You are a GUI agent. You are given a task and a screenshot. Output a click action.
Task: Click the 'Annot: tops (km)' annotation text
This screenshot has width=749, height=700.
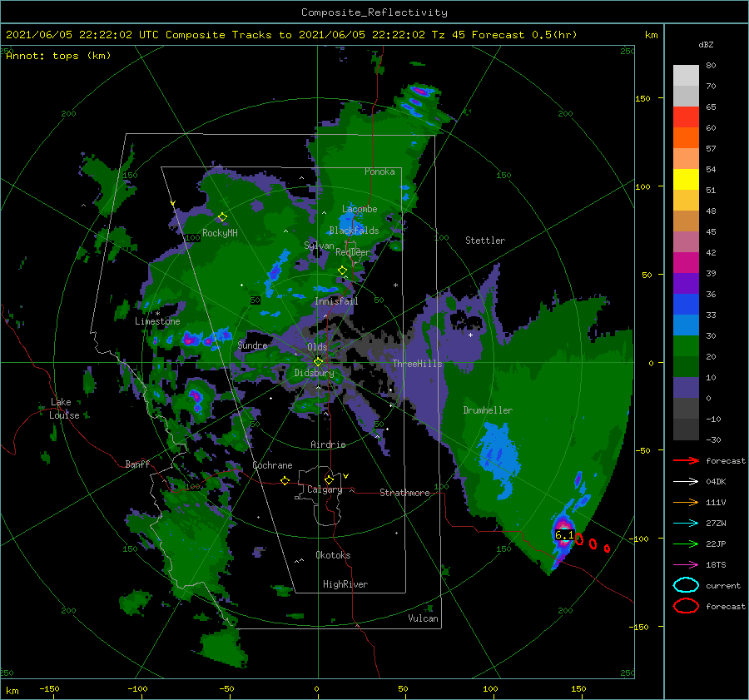pos(58,56)
